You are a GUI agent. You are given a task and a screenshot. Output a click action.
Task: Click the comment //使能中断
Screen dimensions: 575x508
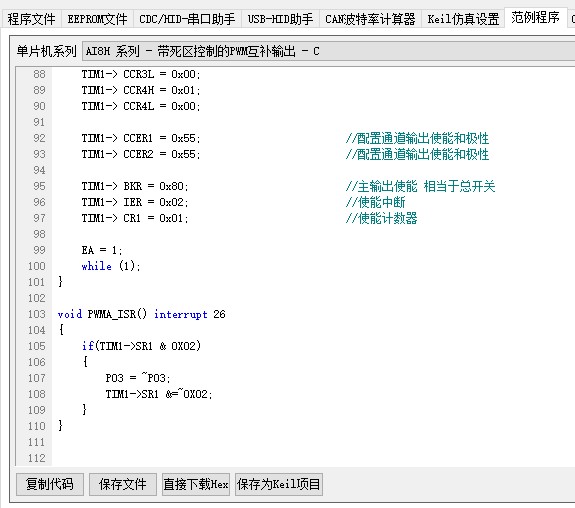click(375, 202)
